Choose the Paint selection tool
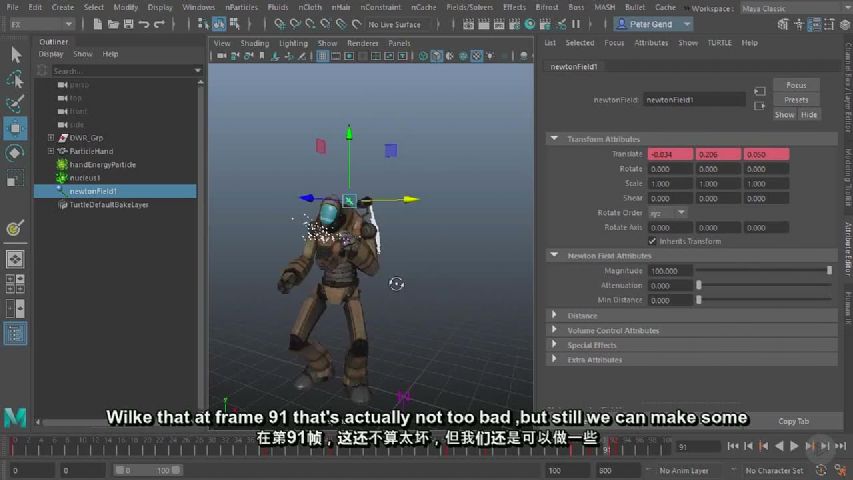This screenshot has width=853, height=480. point(15,103)
